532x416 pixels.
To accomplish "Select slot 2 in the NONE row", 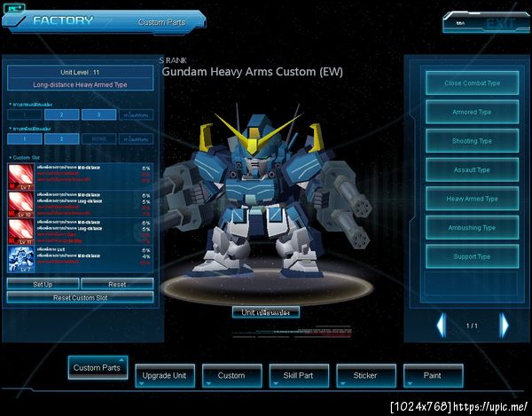I will 62,138.
